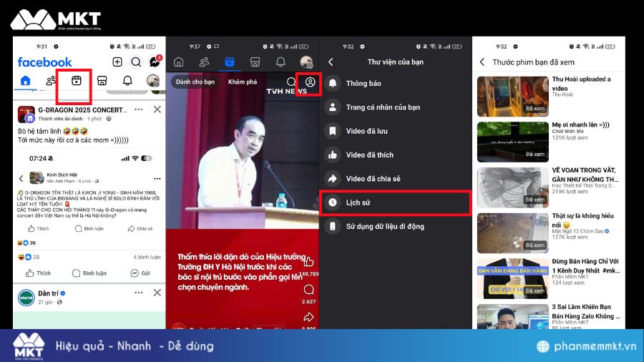This screenshot has width=644, height=362.
Task: Open the video profile library icon
Action: (x=311, y=82)
